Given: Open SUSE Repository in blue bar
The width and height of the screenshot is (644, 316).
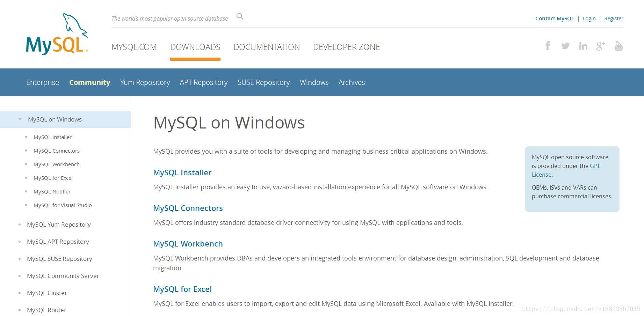Looking at the screenshot, I should coord(264,82).
